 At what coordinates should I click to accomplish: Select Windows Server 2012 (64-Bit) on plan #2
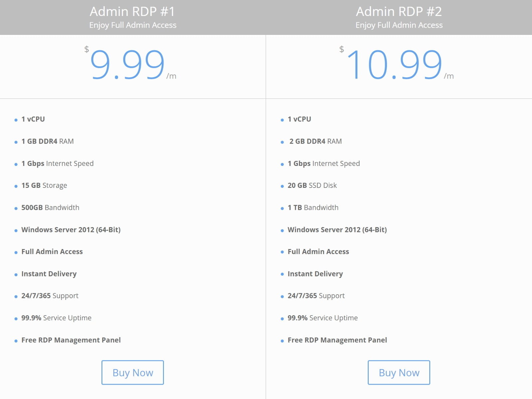tap(337, 229)
